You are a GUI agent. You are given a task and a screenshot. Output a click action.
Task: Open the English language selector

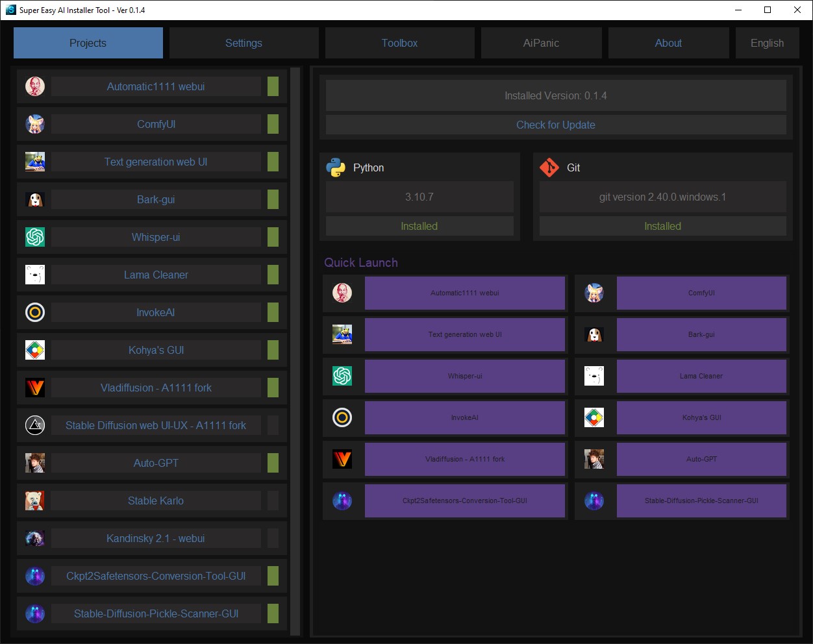point(767,43)
